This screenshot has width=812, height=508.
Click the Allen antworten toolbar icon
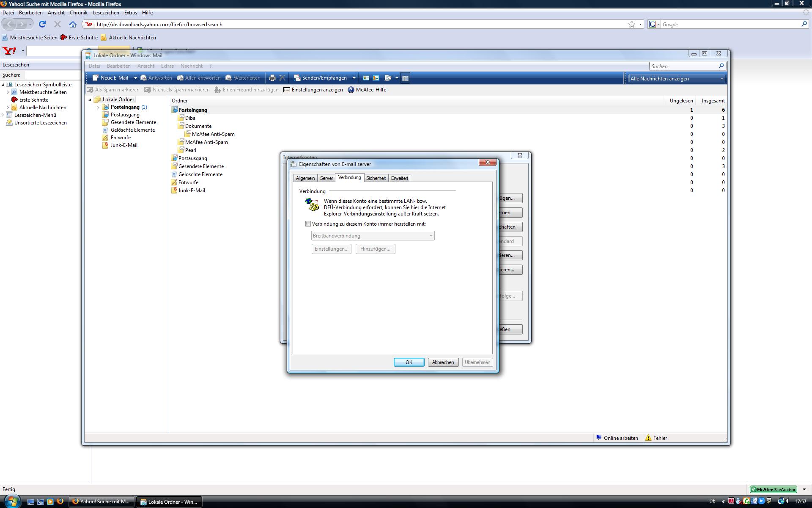click(180, 78)
